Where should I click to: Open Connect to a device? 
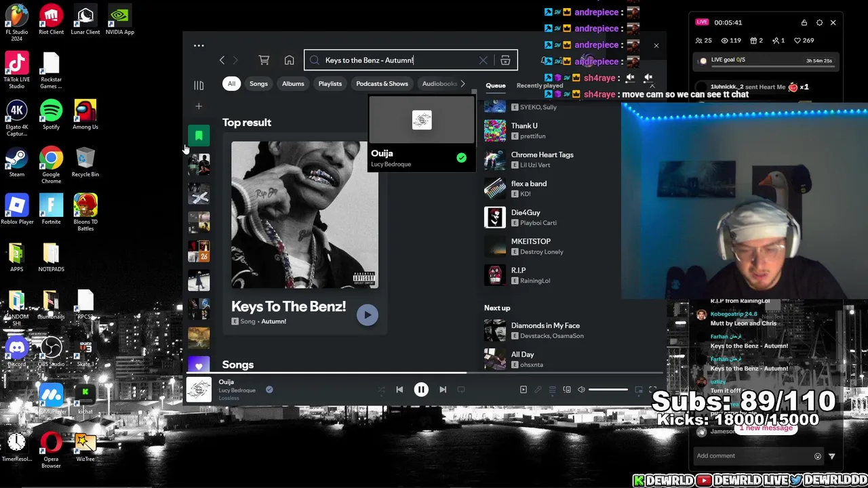pos(567,390)
